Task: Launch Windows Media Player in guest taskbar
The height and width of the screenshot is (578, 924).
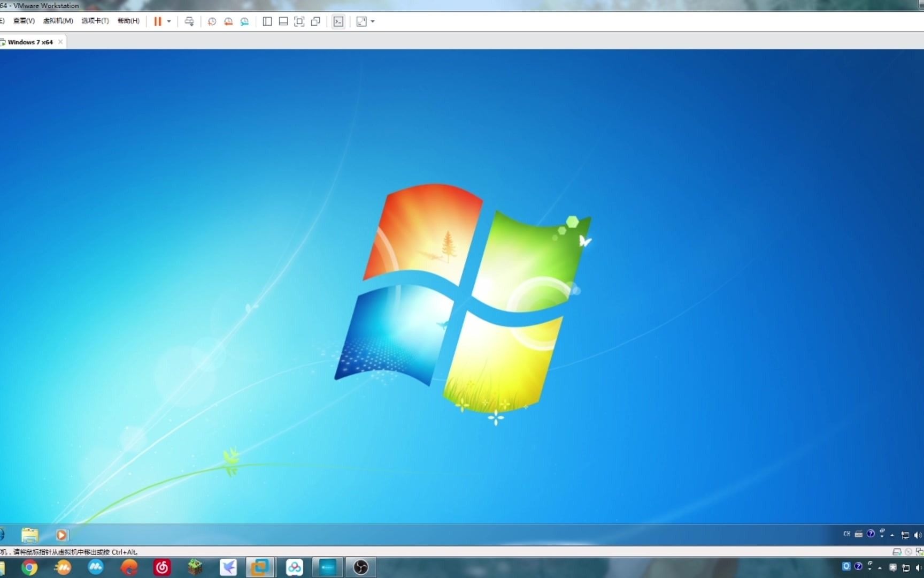Action: [x=62, y=535]
